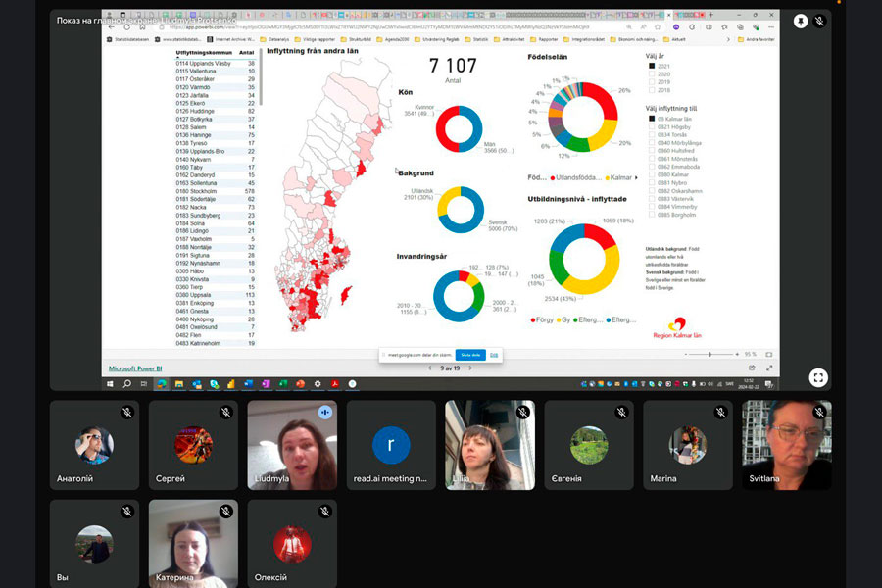Open Microsoft Power BI link
The width and height of the screenshot is (882, 588).
tap(135, 368)
